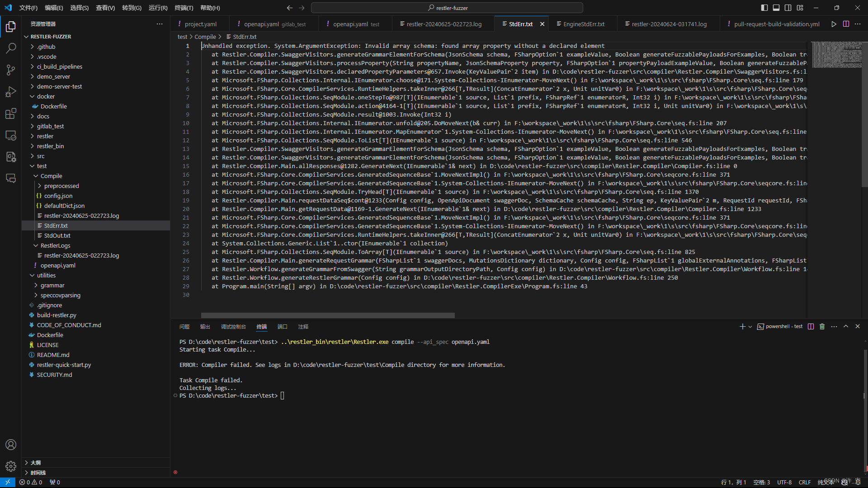Open the Search view in activity bar
The image size is (868, 488).
point(11,48)
